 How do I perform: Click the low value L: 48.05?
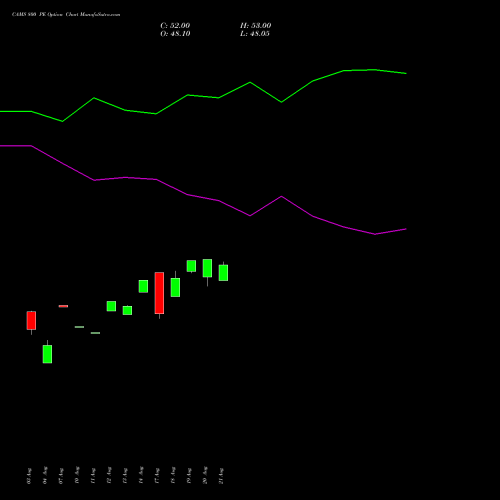pos(255,34)
